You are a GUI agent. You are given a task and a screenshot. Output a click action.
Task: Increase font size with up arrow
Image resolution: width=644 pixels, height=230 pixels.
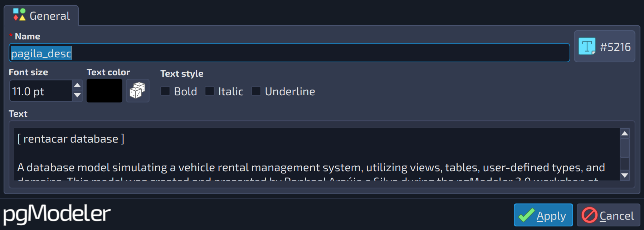pyautogui.click(x=77, y=85)
